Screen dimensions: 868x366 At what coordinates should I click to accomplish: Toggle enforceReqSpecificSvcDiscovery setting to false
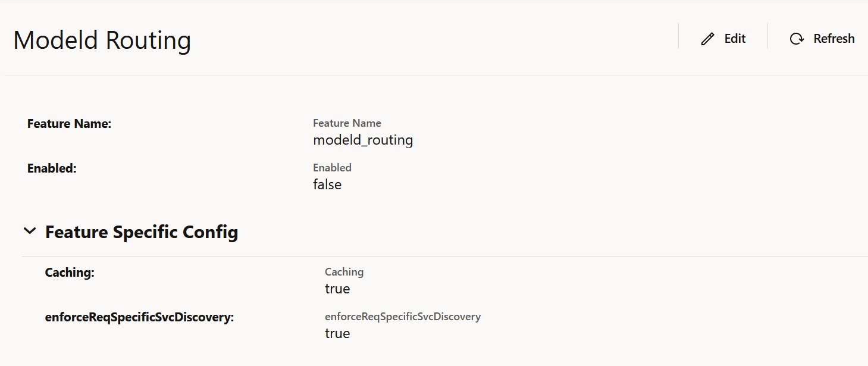coord(337,333)
